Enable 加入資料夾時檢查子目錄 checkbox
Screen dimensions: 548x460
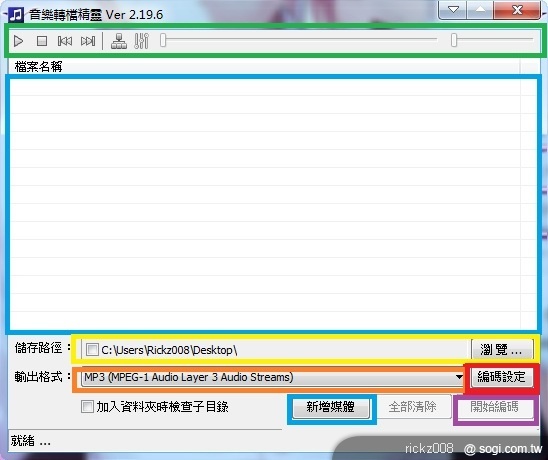(x=87, y=407)
